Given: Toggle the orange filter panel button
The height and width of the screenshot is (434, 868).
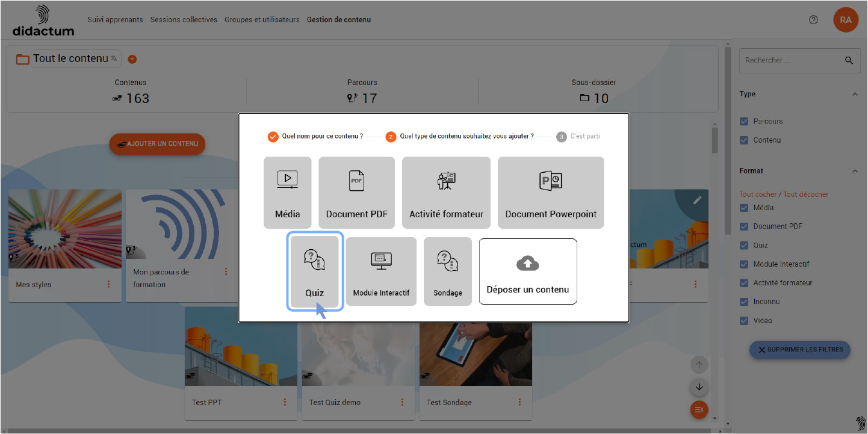Looking at the screenshot, I should point(699,410).
